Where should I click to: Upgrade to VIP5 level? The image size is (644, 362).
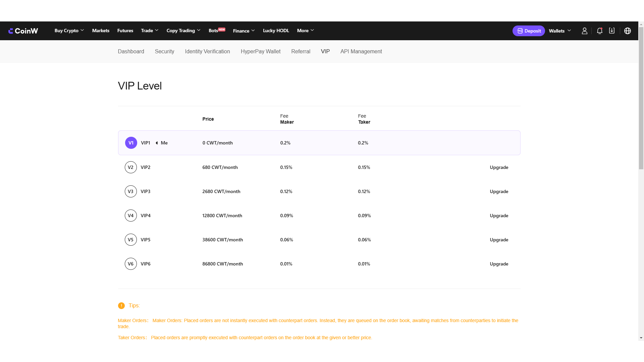tap(499, 240)
